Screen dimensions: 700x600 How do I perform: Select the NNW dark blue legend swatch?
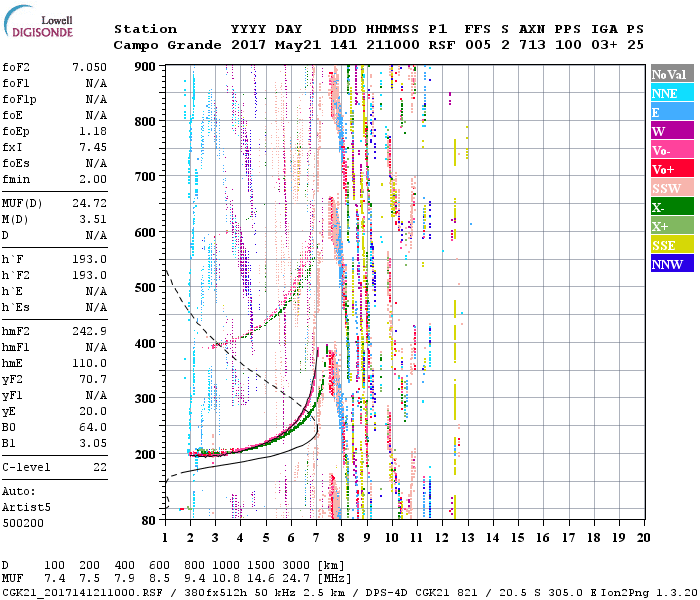coord(672,263)
